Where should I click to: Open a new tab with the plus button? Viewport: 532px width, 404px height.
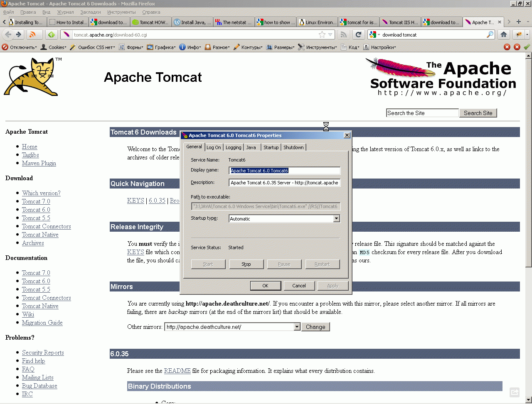click(x=519, y=22)
